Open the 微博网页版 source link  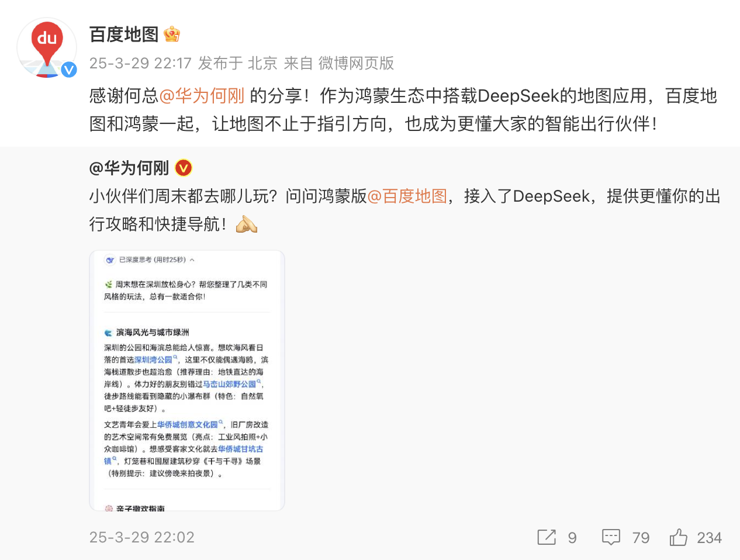coord(356,63)
